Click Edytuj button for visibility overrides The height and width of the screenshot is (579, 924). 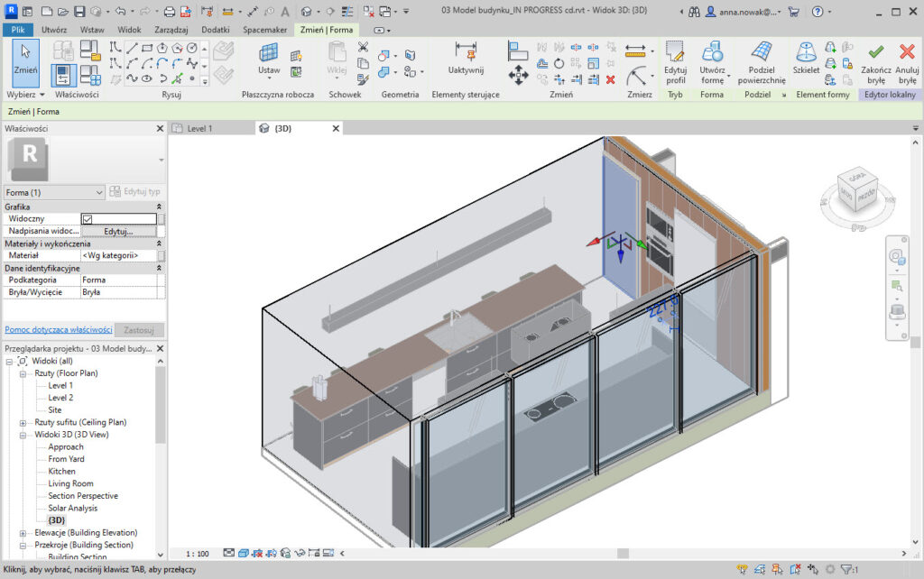tap(117, 231)
